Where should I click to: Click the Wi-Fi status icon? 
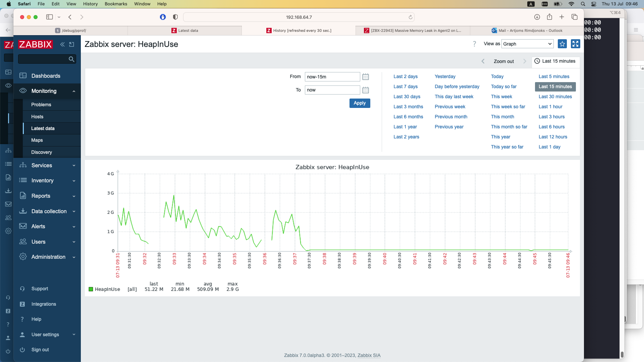click(x=572, y=4)
